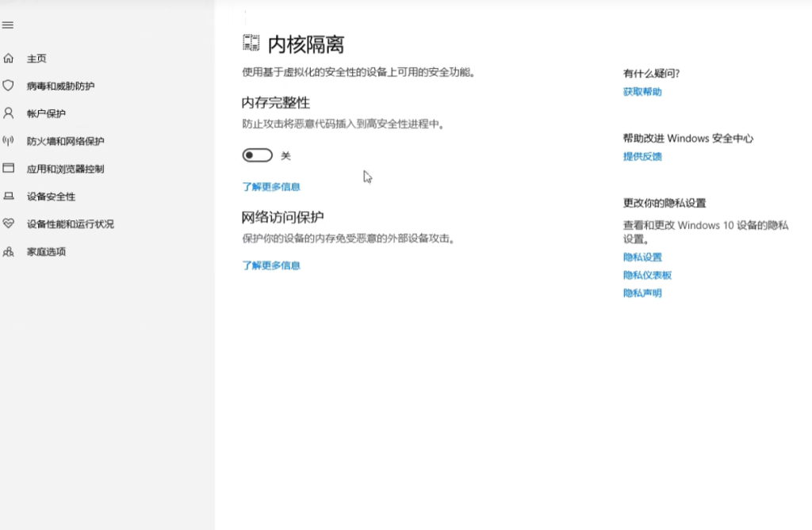Click the heart icon for device health
Screen dimensions: 812x530
9,224
